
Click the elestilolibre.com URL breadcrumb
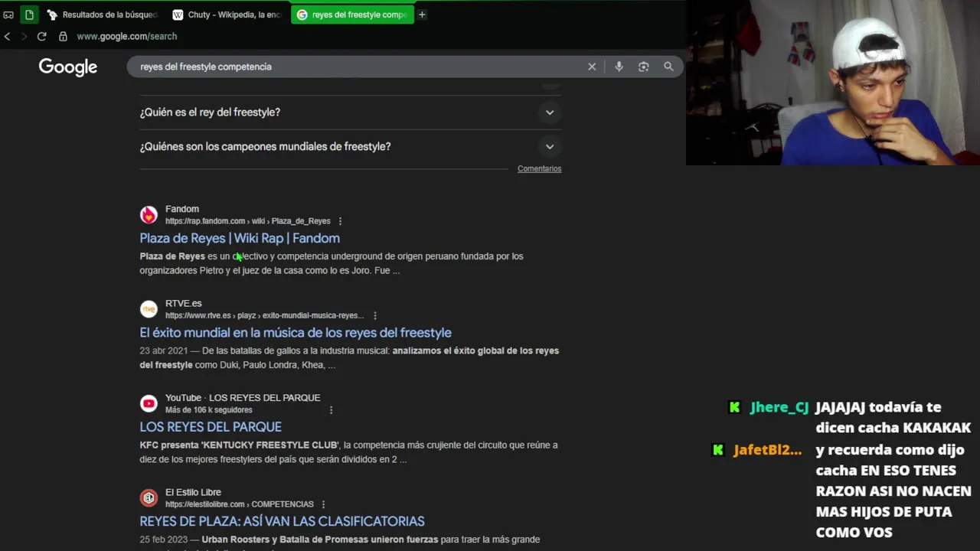[240, 504]
